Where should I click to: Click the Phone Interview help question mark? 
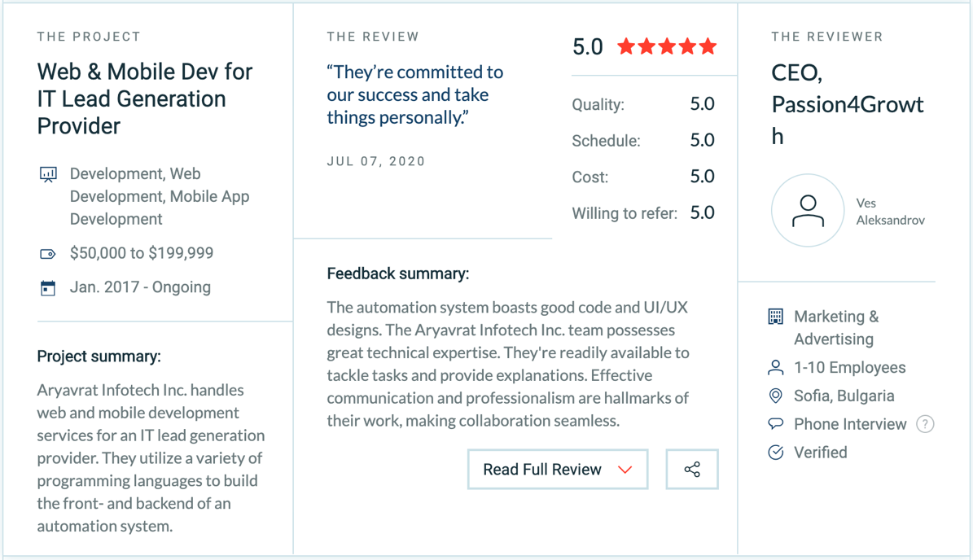[925, 424]
